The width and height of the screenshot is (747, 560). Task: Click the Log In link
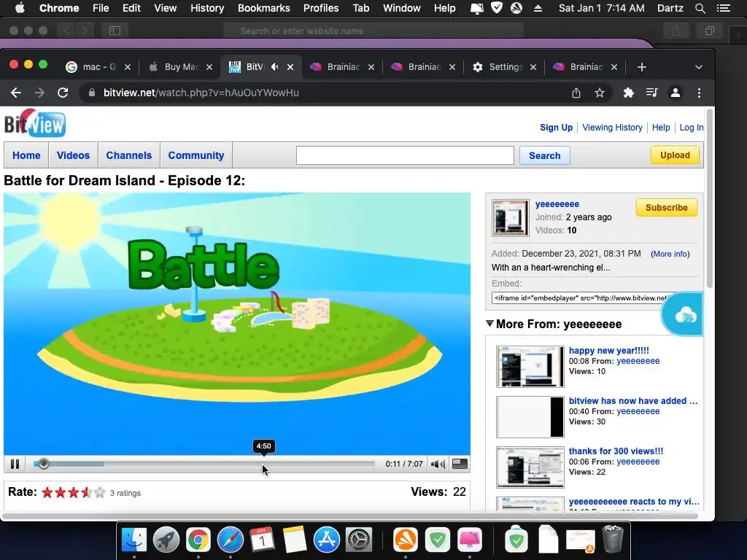tap(692, 127)
